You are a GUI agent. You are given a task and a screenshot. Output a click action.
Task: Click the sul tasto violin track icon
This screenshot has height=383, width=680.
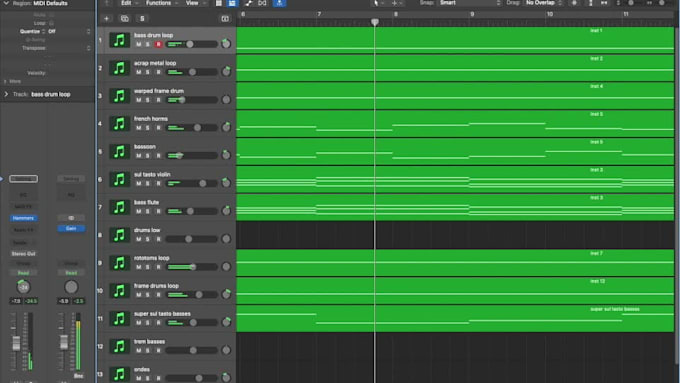[119, 180]
